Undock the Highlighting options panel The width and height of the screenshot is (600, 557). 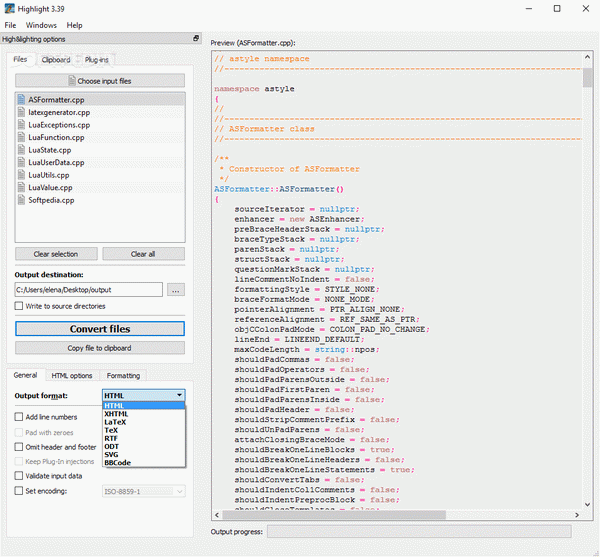tap(196, 38)
